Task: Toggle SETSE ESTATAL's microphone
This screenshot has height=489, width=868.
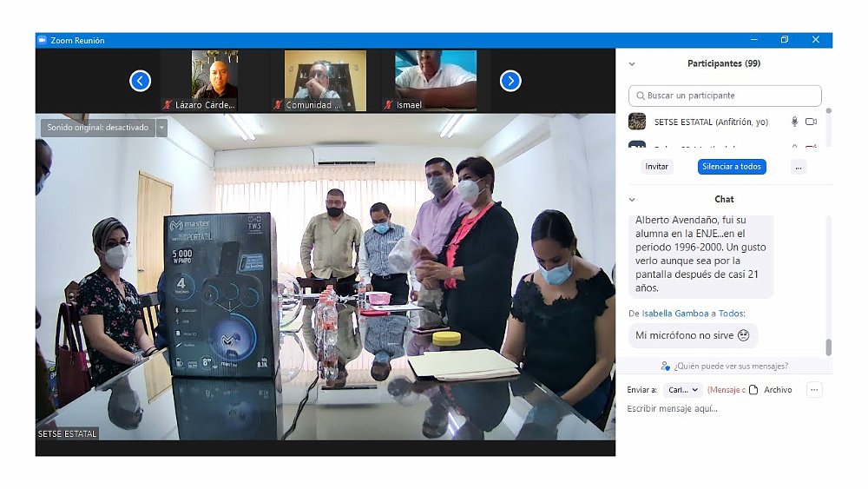Action: [794, 122]
